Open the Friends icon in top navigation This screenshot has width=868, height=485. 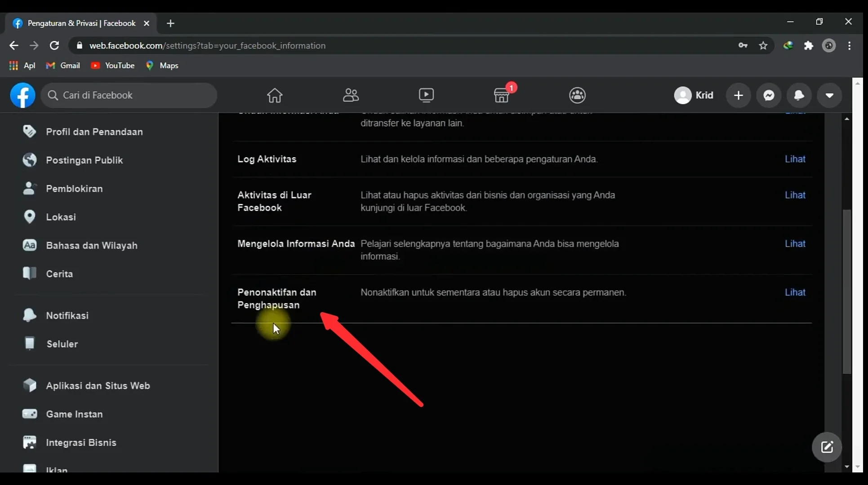351,95
